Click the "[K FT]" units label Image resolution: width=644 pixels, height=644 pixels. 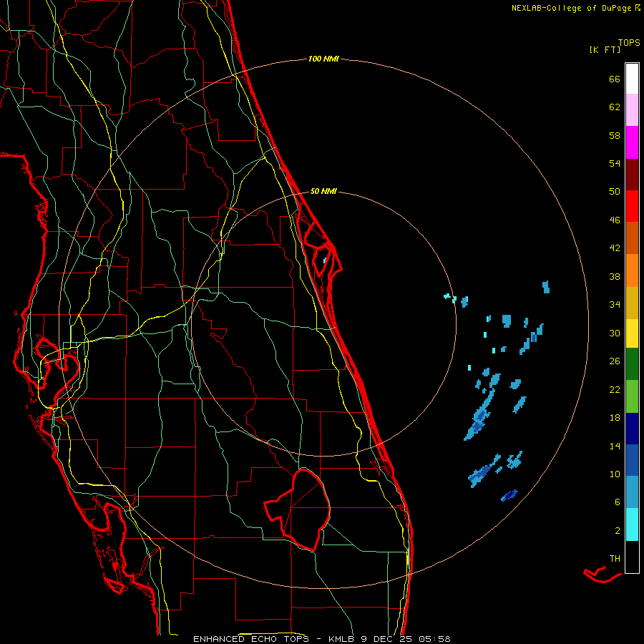605,49
